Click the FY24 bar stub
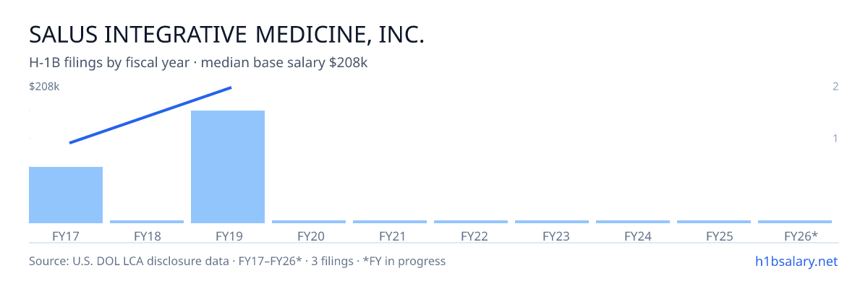The image size is (868, 289). 633,222
